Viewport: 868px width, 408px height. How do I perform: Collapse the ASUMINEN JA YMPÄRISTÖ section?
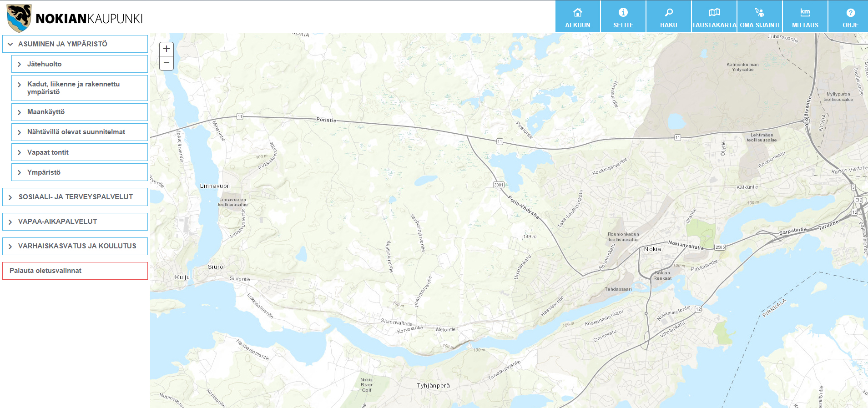[75, 44]
